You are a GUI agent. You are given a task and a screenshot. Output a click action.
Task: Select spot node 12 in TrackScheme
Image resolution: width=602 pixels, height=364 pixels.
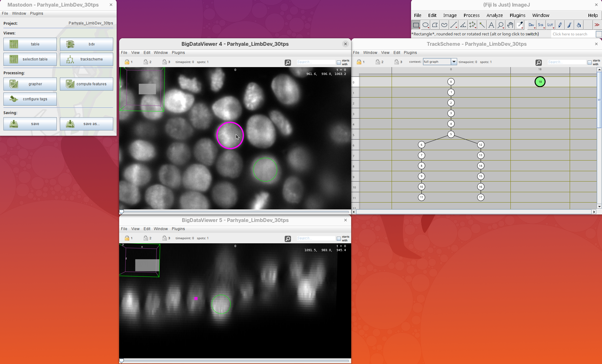pyautogui.click(x=480, y=145)
